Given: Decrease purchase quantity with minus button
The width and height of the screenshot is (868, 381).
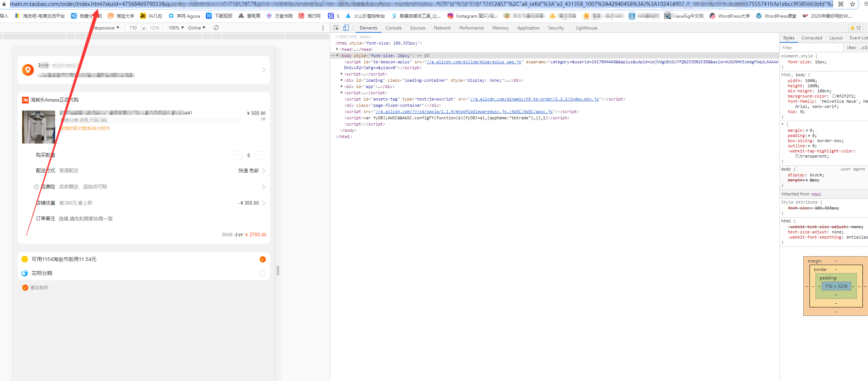Looking at the screenshot, I should (x=237, y=155).
